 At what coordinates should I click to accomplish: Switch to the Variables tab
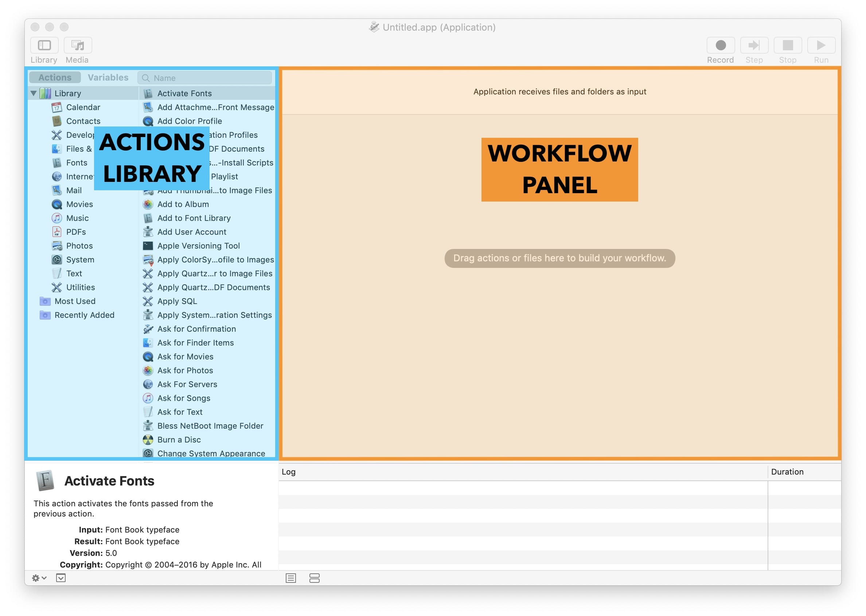(109, 78)
